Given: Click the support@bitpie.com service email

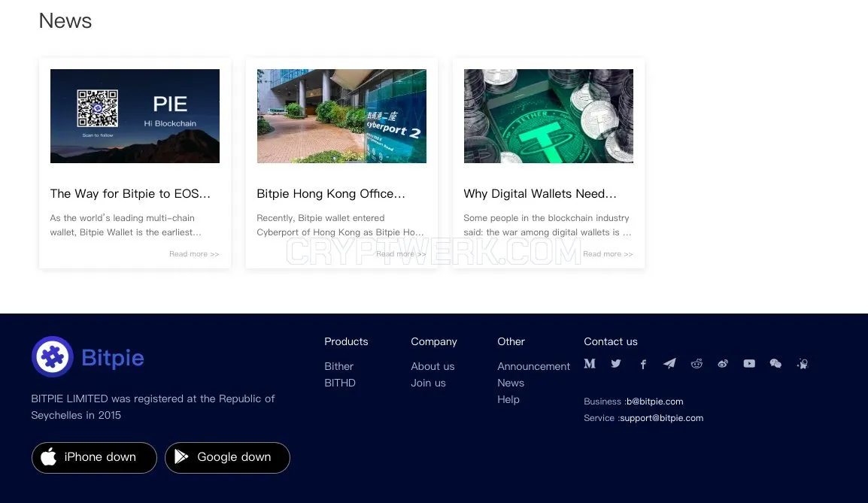Looking at the screenshot, I should click(661, 418).
